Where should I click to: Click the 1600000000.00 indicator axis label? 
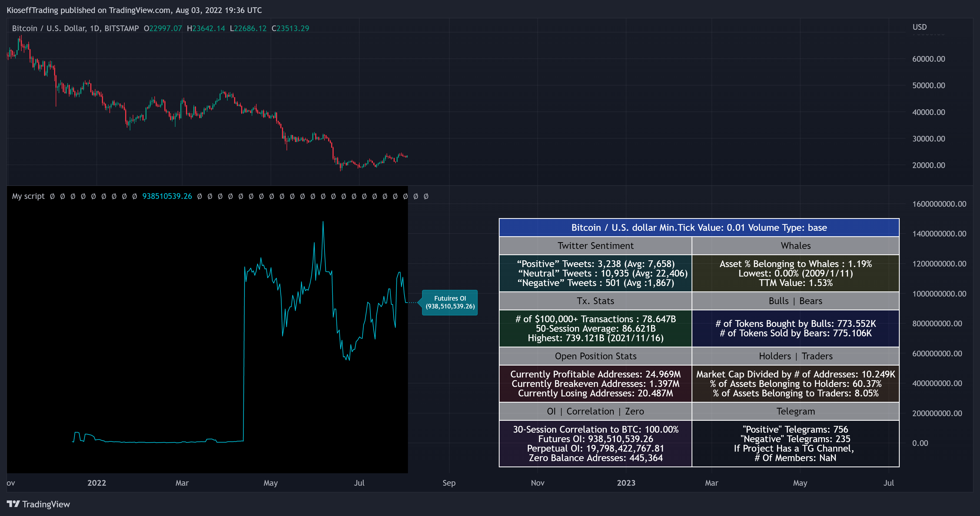(939, 204)
